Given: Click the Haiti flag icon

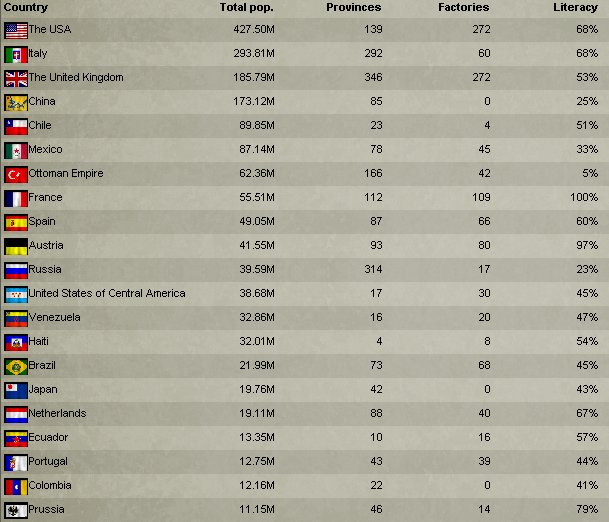Looking at the screenshot, I should [15, 342].
